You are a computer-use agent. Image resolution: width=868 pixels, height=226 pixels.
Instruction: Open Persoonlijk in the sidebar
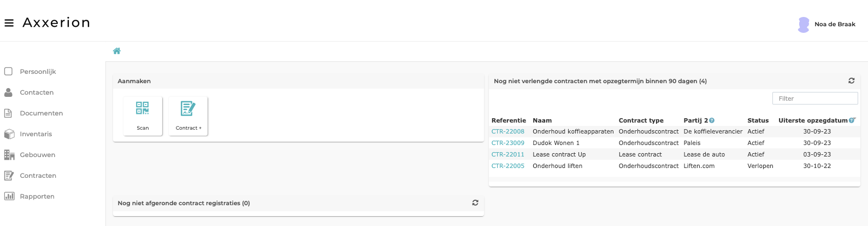click(x=38, y=72)
